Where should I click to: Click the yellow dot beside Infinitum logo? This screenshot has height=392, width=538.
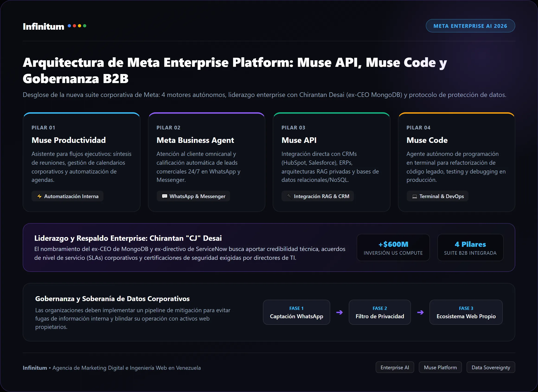[x=80, y=26]
